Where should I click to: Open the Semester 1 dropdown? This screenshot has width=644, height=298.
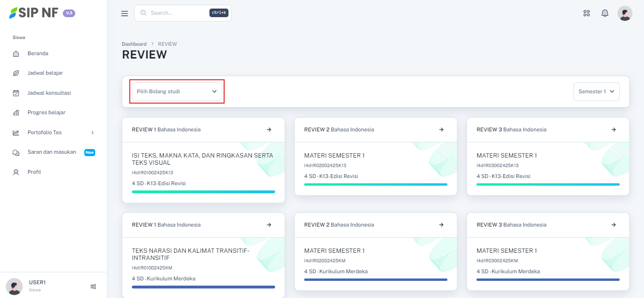(x=596, y=91)
